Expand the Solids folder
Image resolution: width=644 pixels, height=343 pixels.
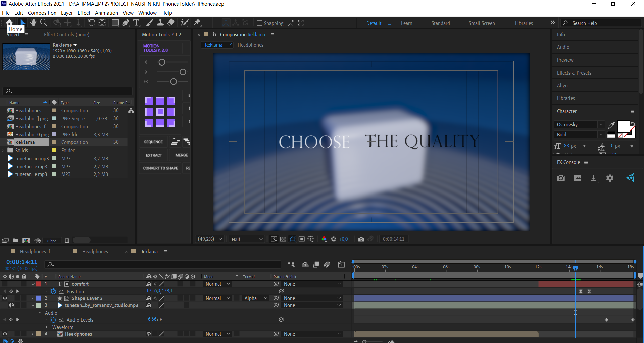tap(3, 151)
